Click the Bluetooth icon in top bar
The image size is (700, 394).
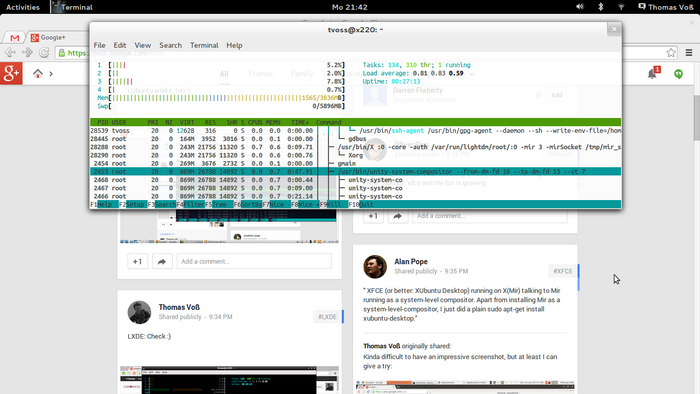point(600,7)
